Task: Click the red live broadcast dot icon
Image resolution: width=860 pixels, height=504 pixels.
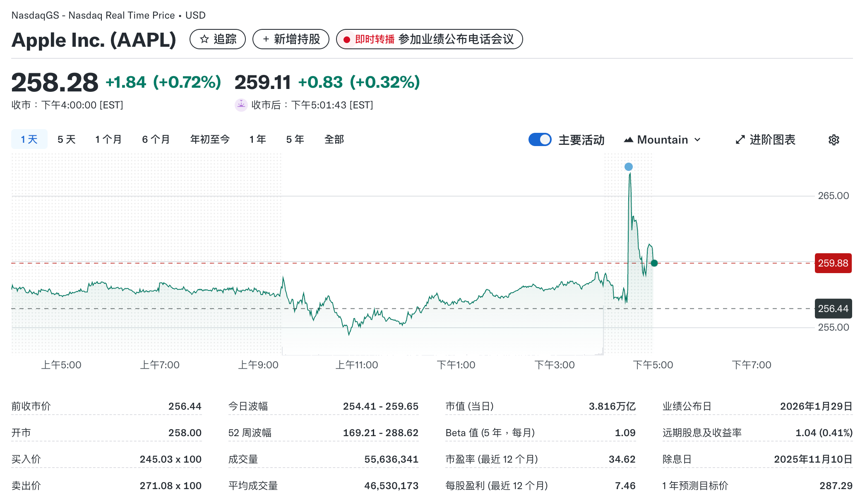Action: (346, 40)
